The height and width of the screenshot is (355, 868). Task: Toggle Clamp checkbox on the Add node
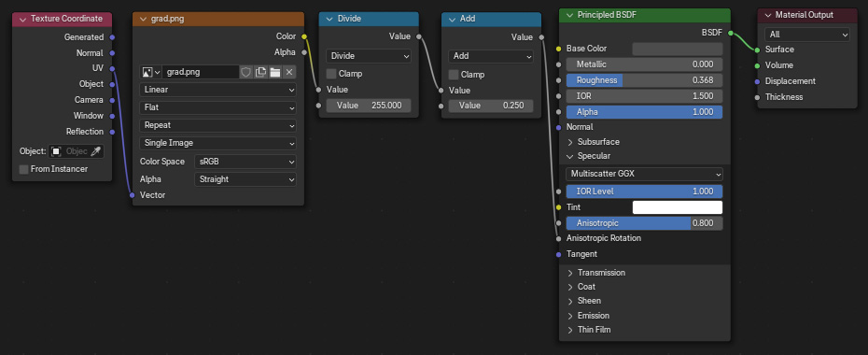pyautogui.click(x=454, y=74)
